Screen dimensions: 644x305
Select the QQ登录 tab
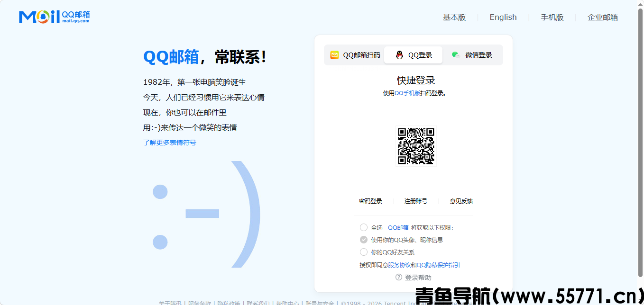[413, 55]
